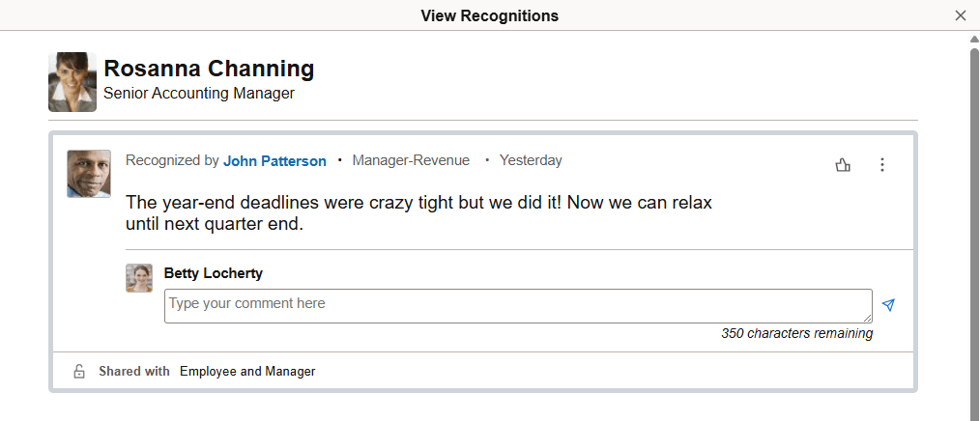Click the scrollbar up arrow

(973, 40)
